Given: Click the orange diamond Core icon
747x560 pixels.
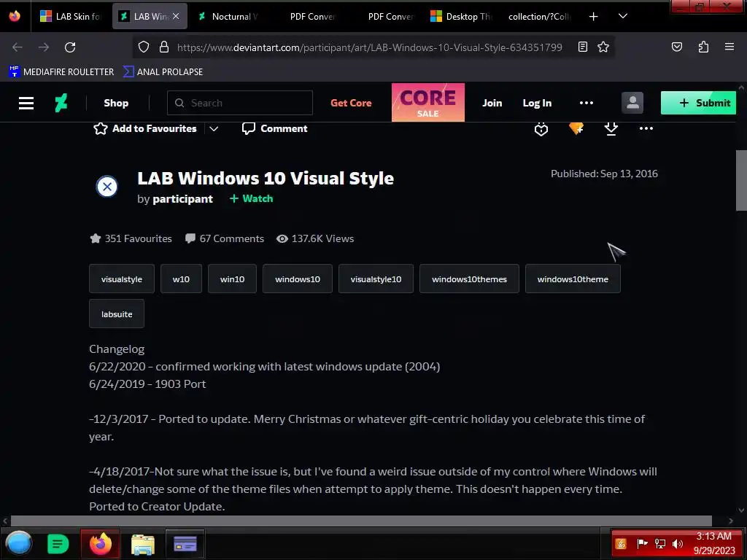Looking at the screenshot, I should click(x=576, y=128).
